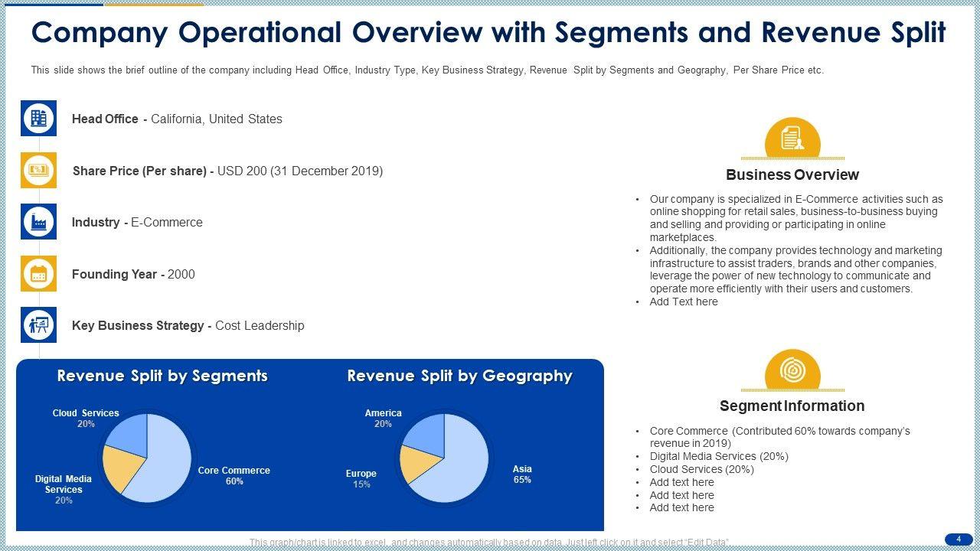Click the slide title text
Viewport: 980px width, 551px height.
488,33
